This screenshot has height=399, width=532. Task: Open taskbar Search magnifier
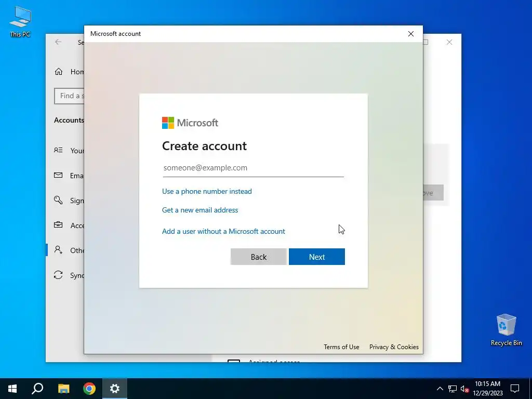[x=37, y=389]
